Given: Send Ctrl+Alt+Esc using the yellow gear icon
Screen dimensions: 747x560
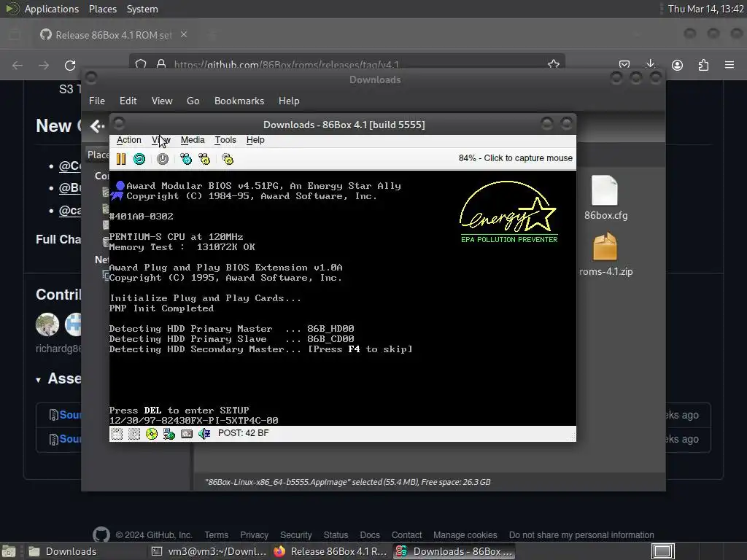Looking at the screenshot, I should tap(204, 159).
